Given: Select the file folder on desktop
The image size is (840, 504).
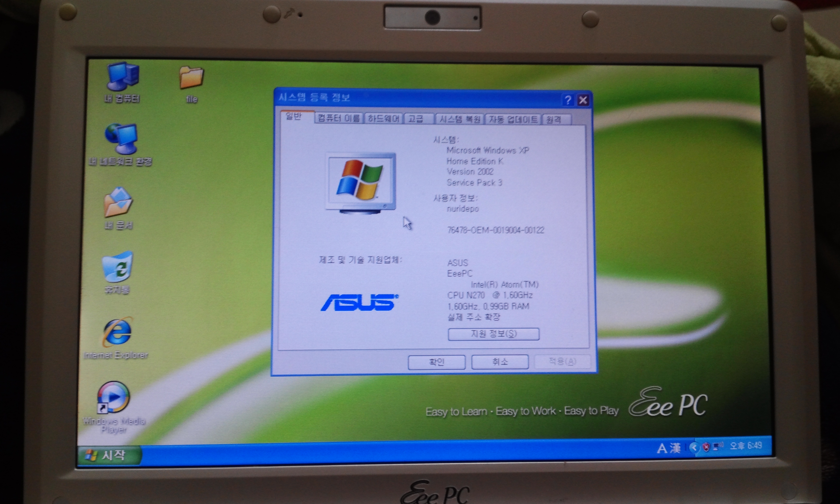Looking at the screenshot, I should pos(192,84).
